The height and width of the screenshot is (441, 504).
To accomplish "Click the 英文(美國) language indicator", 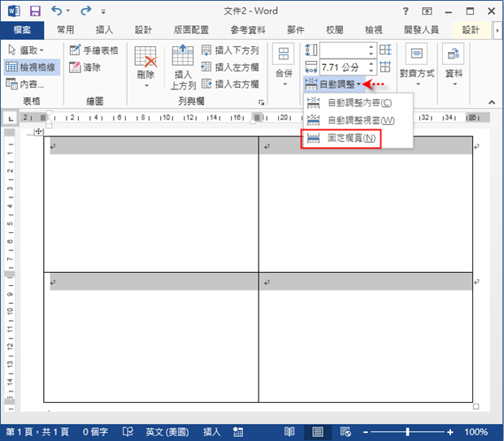I will click(x=167, y=432).
